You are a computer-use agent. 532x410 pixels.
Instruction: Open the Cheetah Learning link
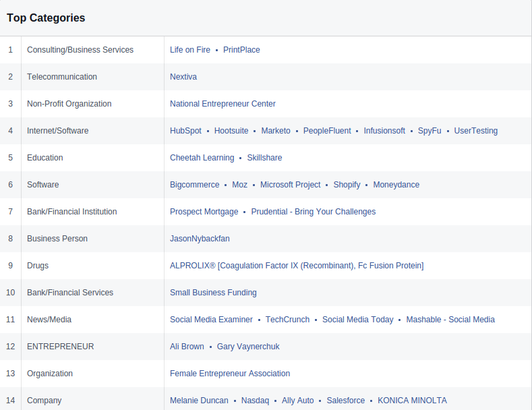(202, 158)
